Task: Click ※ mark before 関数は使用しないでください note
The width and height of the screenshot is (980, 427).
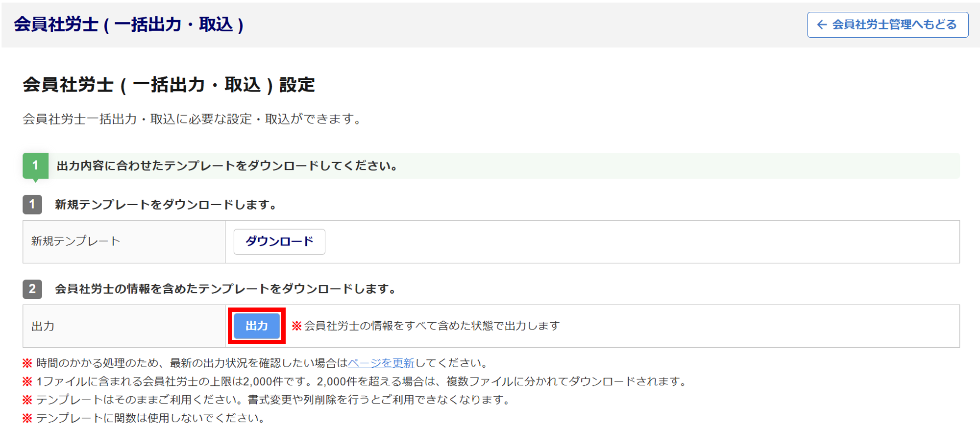Action: tap(27, 418)
